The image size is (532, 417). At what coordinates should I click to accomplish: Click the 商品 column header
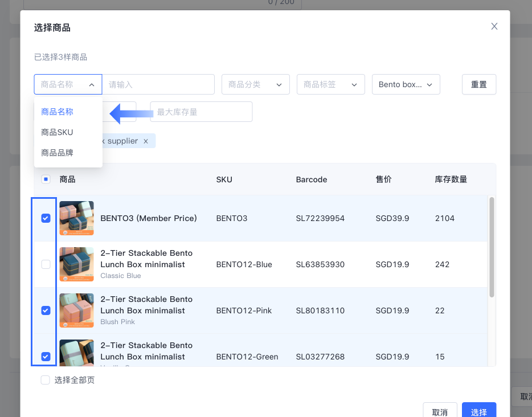click(68, 179)
